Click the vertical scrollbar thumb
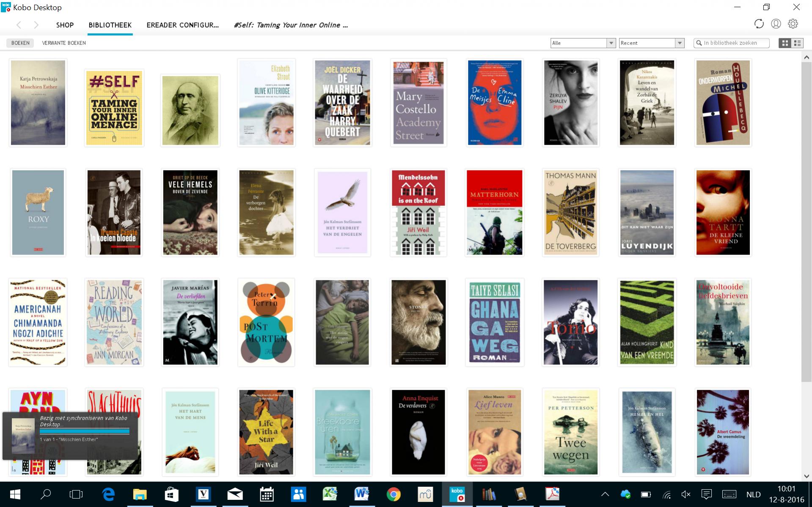Screen dimensions: 812x507 pos(806,223)
